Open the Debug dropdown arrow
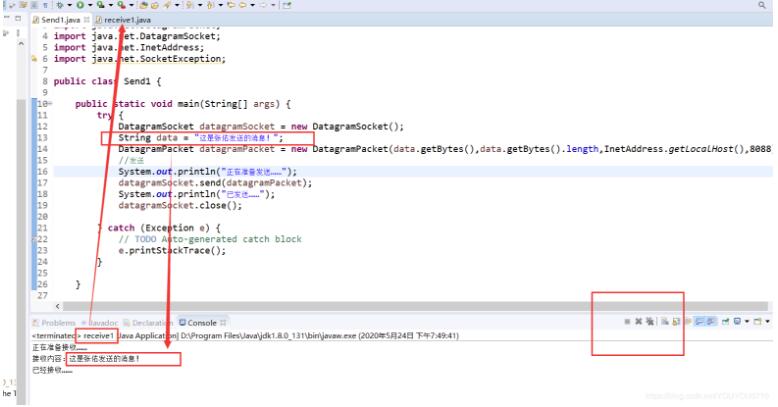778x407 pixels. pos(69,5)
